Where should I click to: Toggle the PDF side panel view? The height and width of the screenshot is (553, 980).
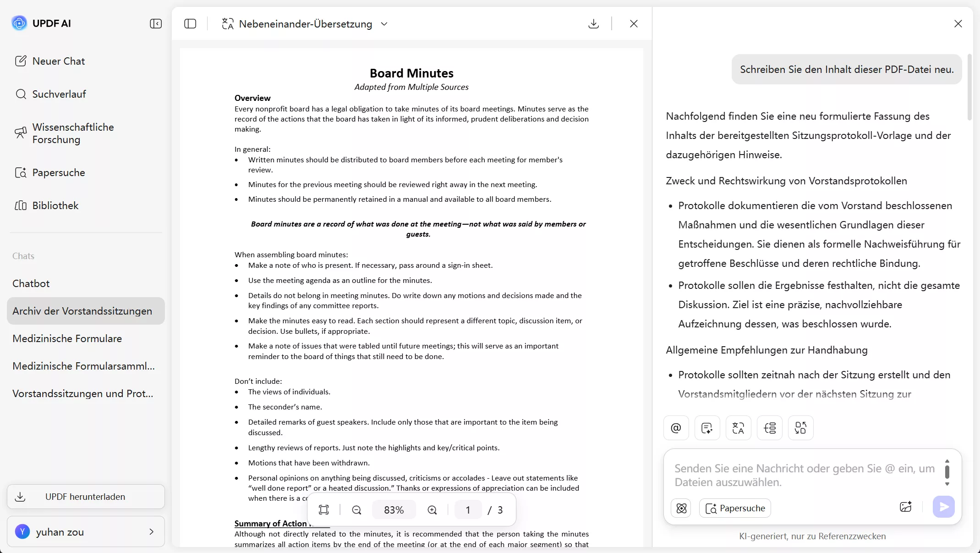tap(190, 23)
